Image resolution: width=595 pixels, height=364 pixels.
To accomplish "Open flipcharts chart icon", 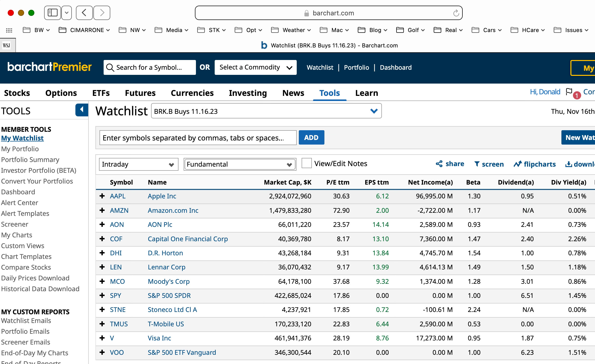I will (x=518, y=164).
